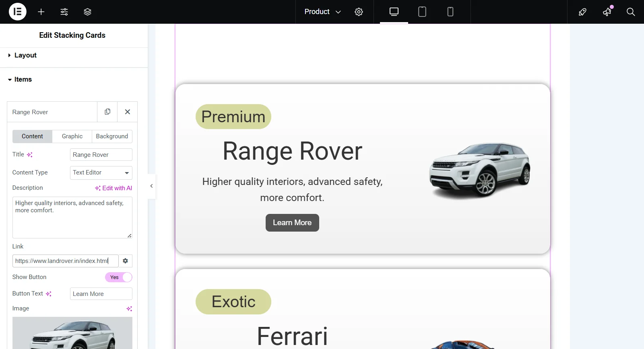This screenshot has width=644, height=349.
Task: Collapse the editor panel with arrow handle
Action: [x=151, y=186]
